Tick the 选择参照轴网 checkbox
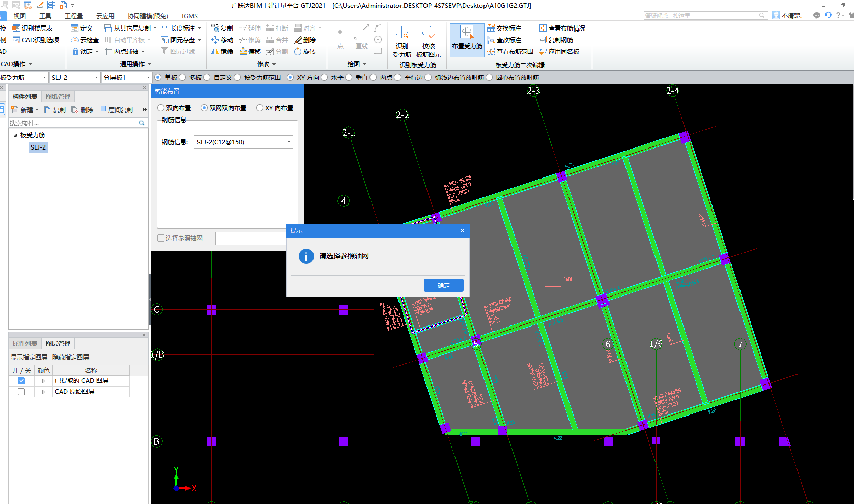This screenshot has height=504, width=854. (161, 238)
